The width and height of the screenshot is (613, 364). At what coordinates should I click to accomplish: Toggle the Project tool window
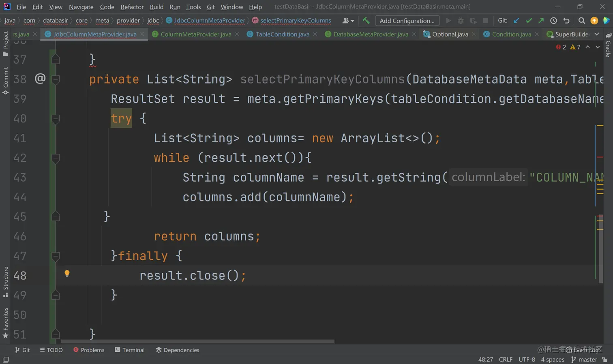point(5,43)
